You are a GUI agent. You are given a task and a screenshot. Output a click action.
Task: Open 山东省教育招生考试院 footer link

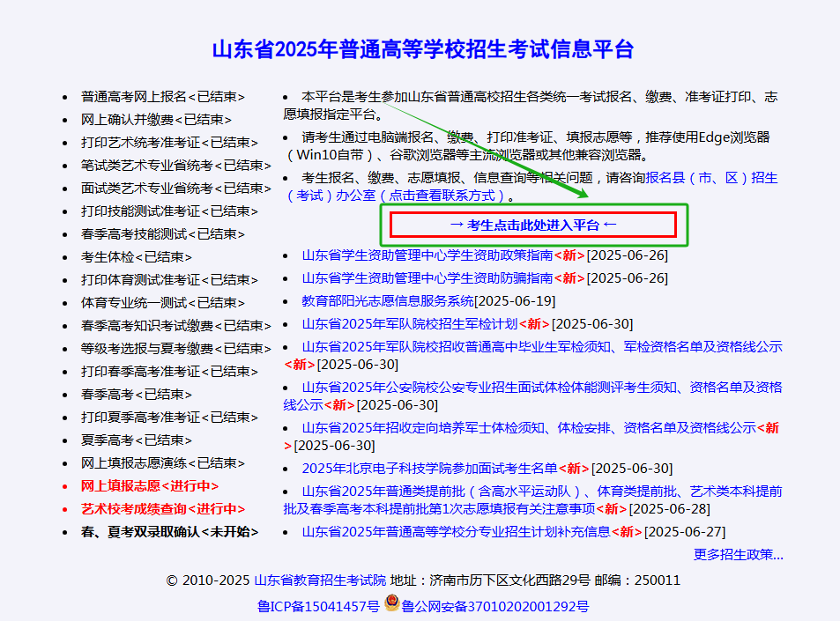tap(320, 580)
